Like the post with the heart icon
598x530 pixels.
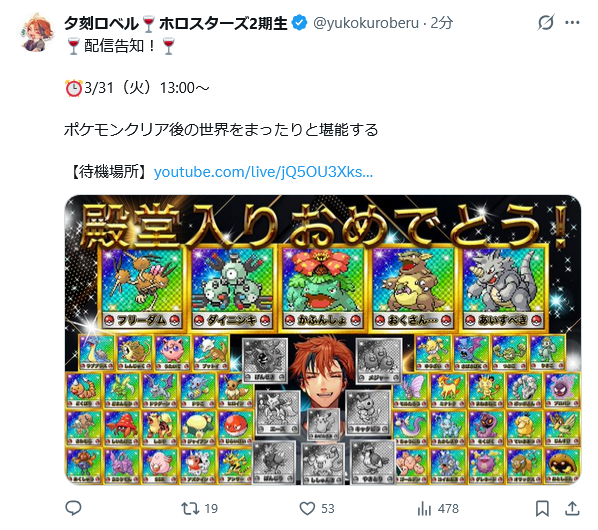click(x=307, y=508)
